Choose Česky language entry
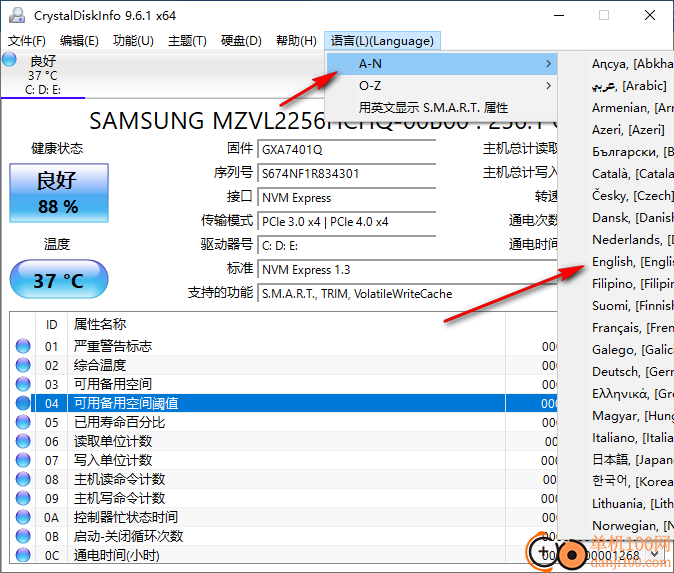The image size is (674, 573). click(x=616, y=196)
